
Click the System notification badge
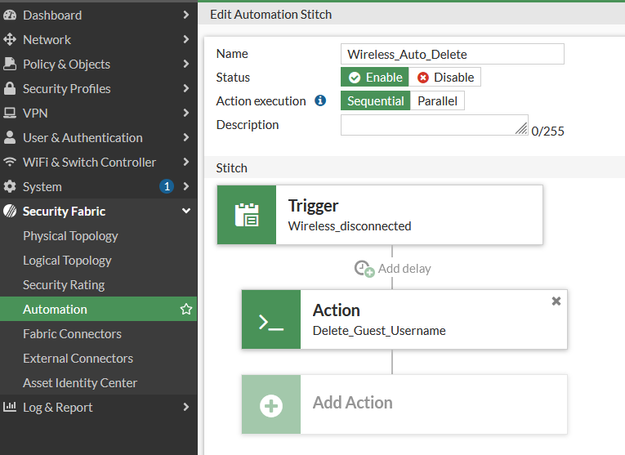click(x=166, y=186)
